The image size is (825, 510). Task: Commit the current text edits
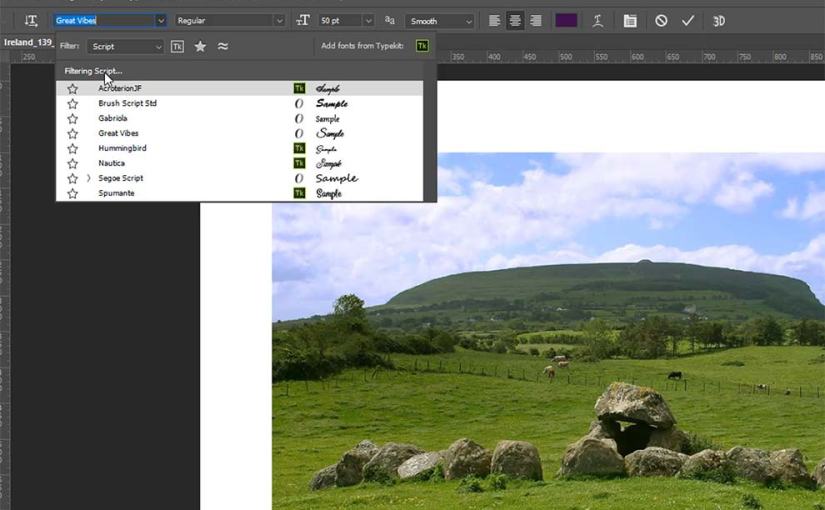pyautogui.click(x=688, y=21)
